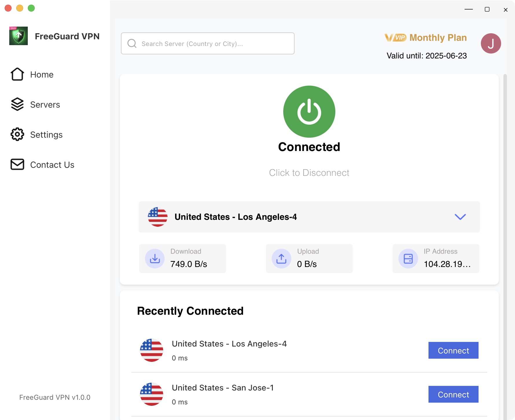Image resolution: width=515 pixels, height=420 pixels.
Task: Open the United States - Los Angeles-4 selector
Action: pyautogui.click(x=309, y=217)
